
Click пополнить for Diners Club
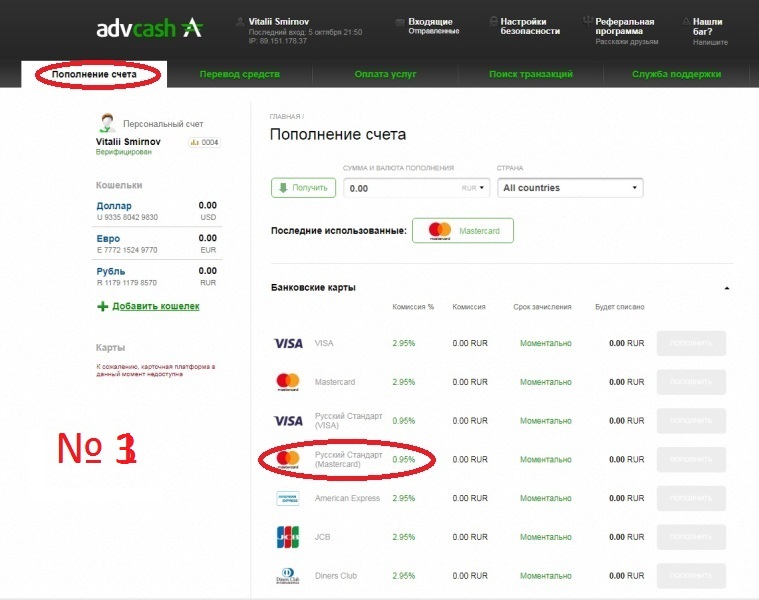(691, 575)
